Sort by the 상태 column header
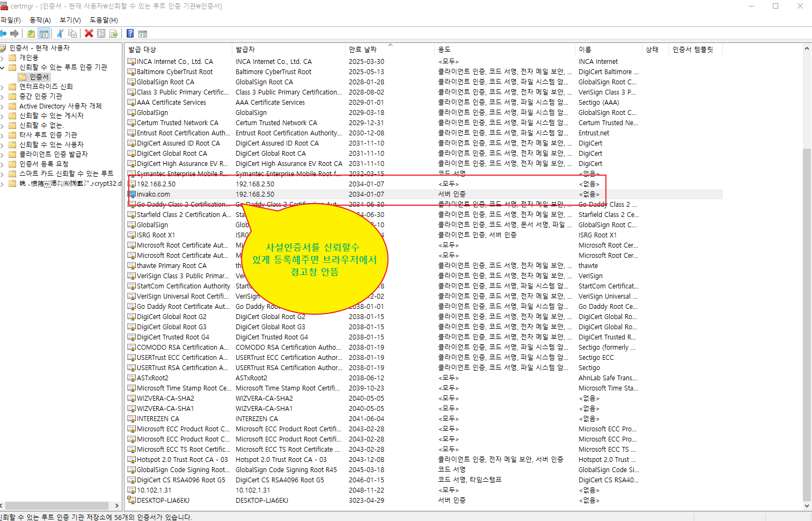 point(656,49)
